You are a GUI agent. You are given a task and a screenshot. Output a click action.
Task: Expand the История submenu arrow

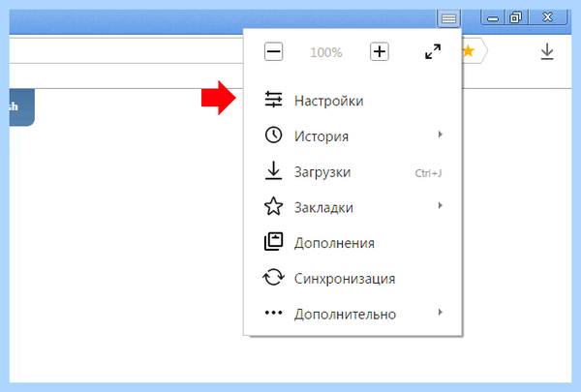[x=440, y=135]
